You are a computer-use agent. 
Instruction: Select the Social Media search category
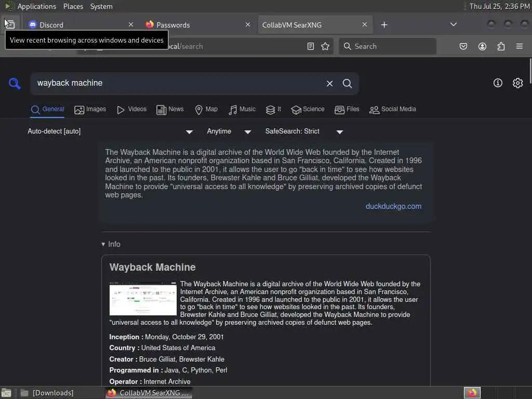(x=393, y=109)
